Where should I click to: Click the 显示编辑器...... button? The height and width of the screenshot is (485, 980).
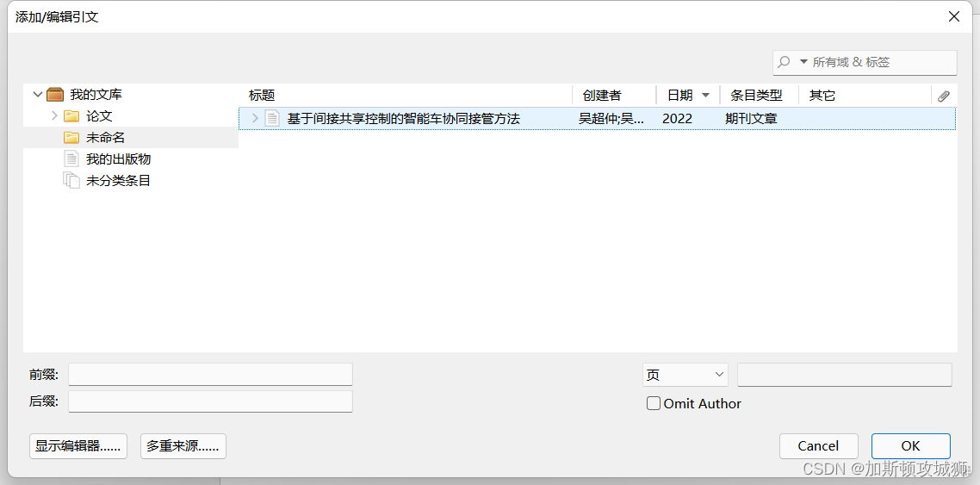click(x=78, y=446)
